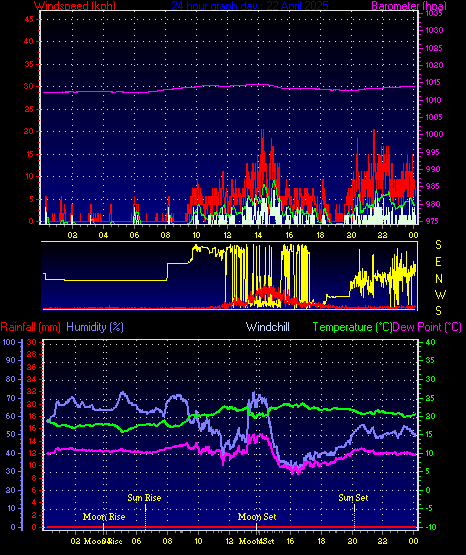Click the "Sun Set" marker label
The width and height of the screenshot is (466, 555).
pos(353,498)
